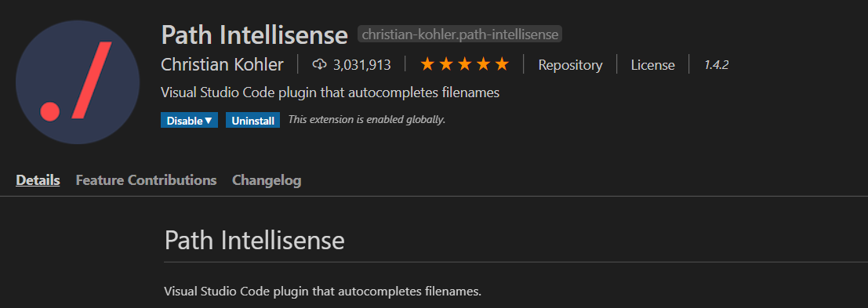Click the cloud download count icon

(x=319, y=65)
